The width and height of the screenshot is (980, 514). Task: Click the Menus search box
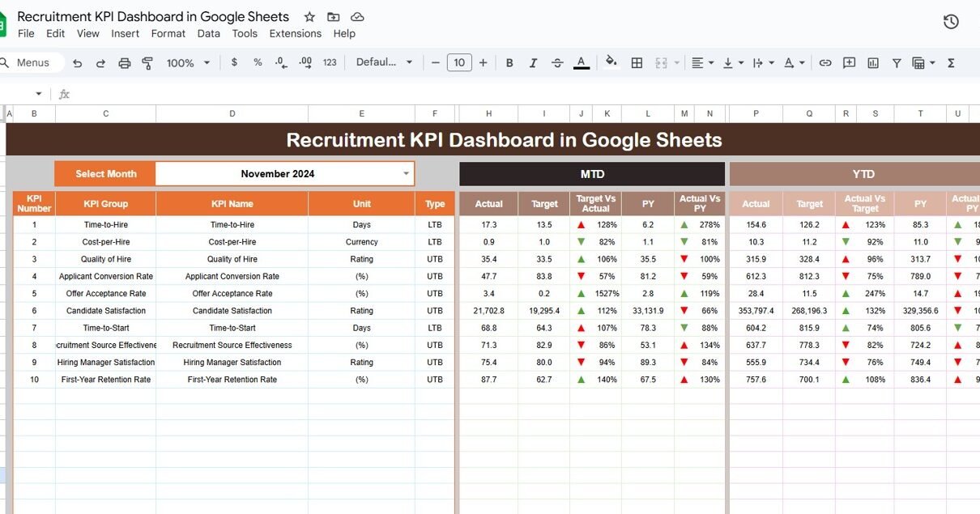31,62
